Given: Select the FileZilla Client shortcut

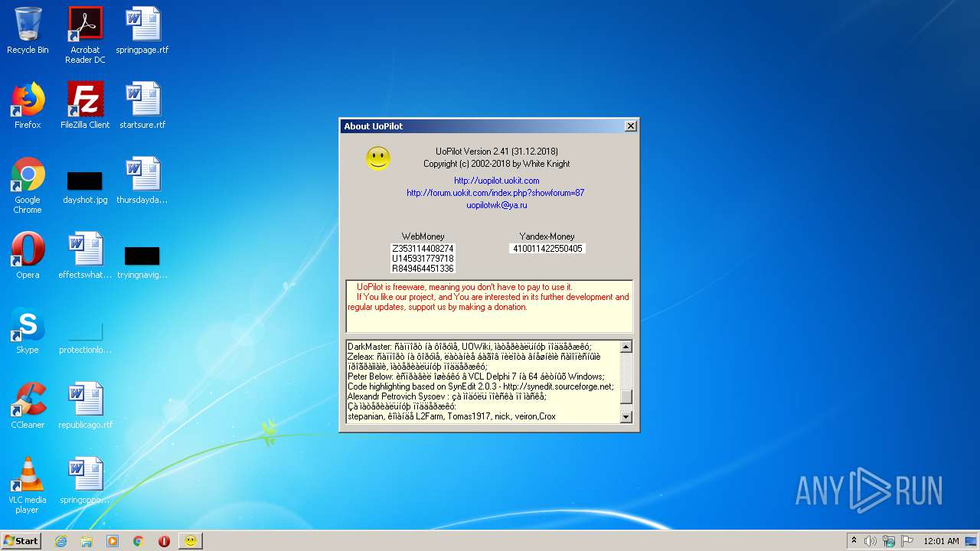Looking at the screenshot, I should coord(85,106).
